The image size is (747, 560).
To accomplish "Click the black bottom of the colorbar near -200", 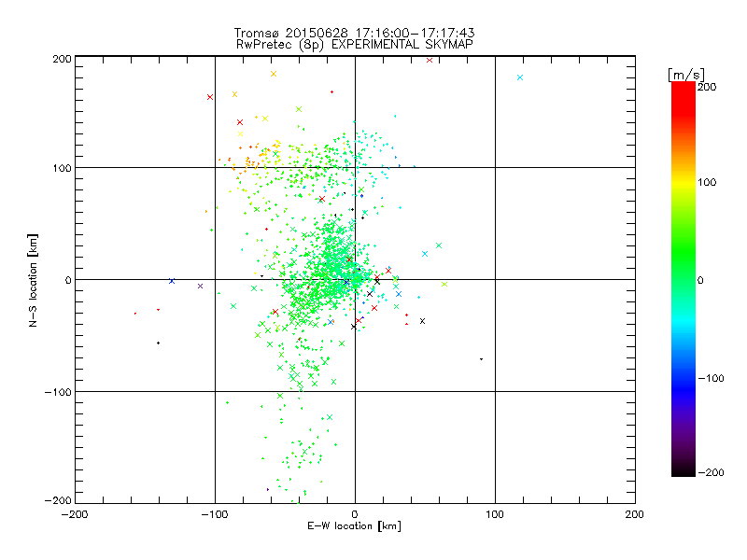I will (x=684, y=469).
